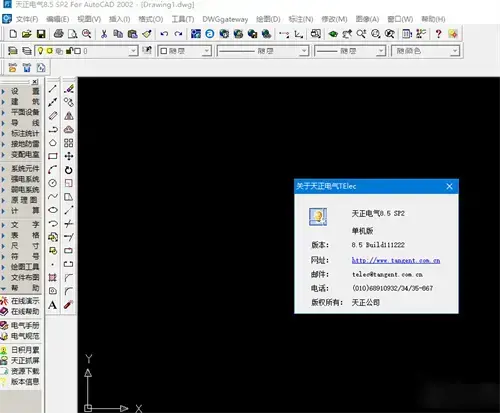Viewport: 500px width, 413px height.
Task: Click the Undo arrow icon
Action: pos(164,34)
